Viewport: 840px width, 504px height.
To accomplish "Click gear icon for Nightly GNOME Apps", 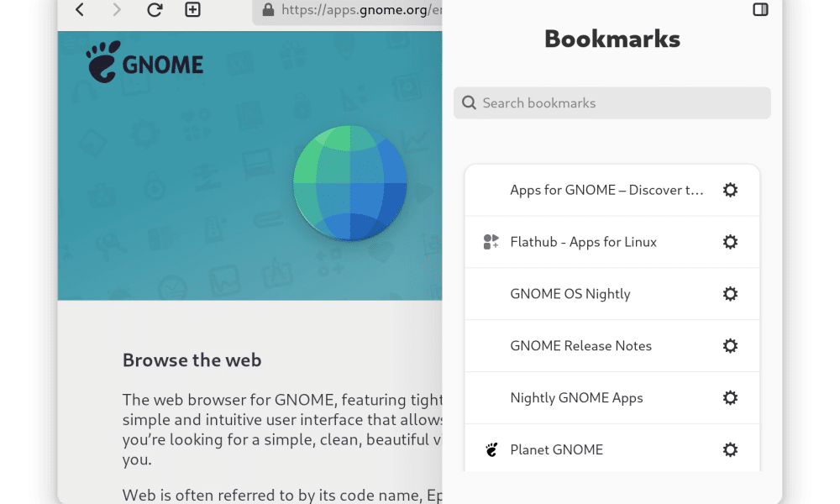I will tap(730, 398).
